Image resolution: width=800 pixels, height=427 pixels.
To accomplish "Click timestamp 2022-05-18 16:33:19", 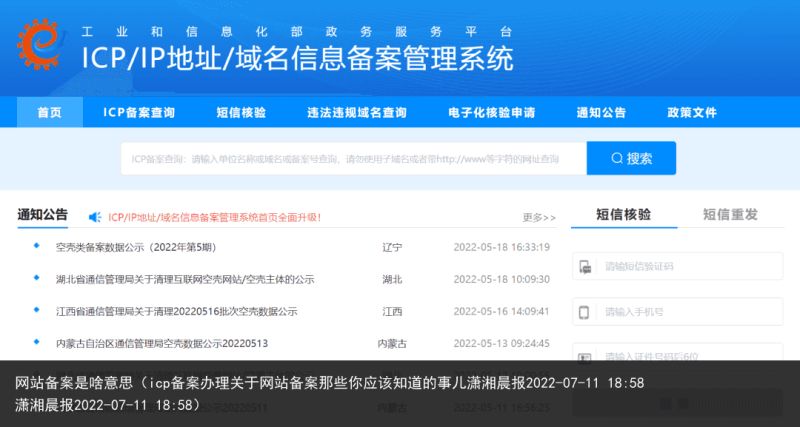I will 502,247.
